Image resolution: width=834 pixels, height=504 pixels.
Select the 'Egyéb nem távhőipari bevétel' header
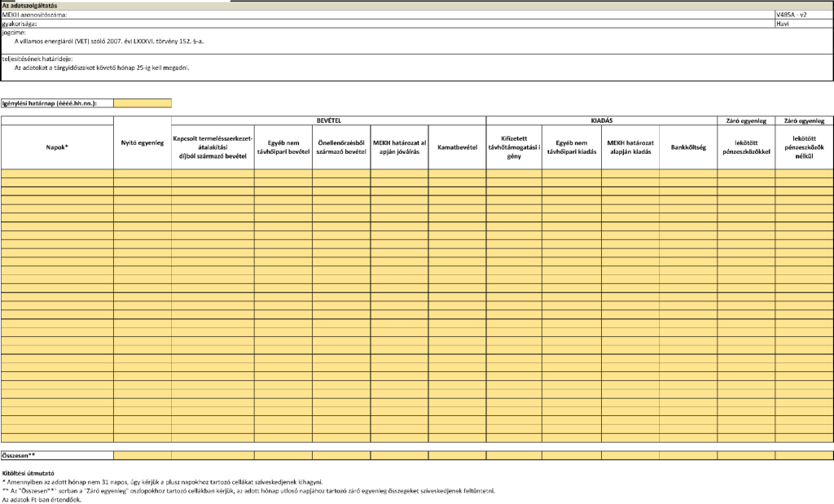[283, 147]
